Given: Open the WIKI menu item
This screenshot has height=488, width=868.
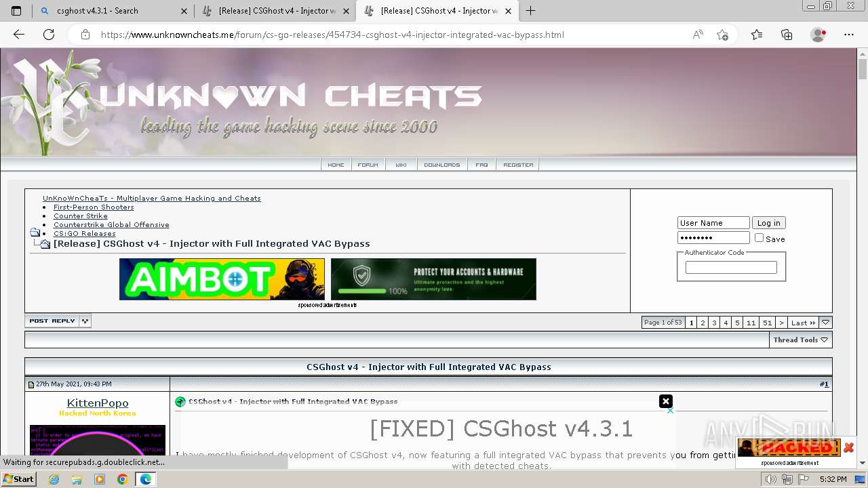Looking at the screenshot, I should click(401, 165).
